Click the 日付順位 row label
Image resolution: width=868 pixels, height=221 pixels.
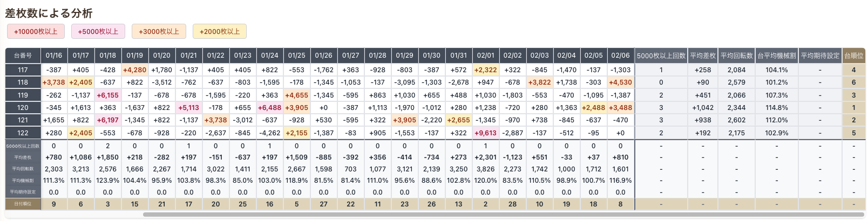coord(23,204)
